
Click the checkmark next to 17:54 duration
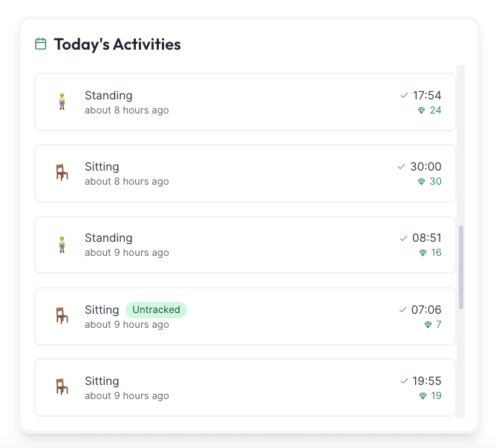(x=404, y=95)
